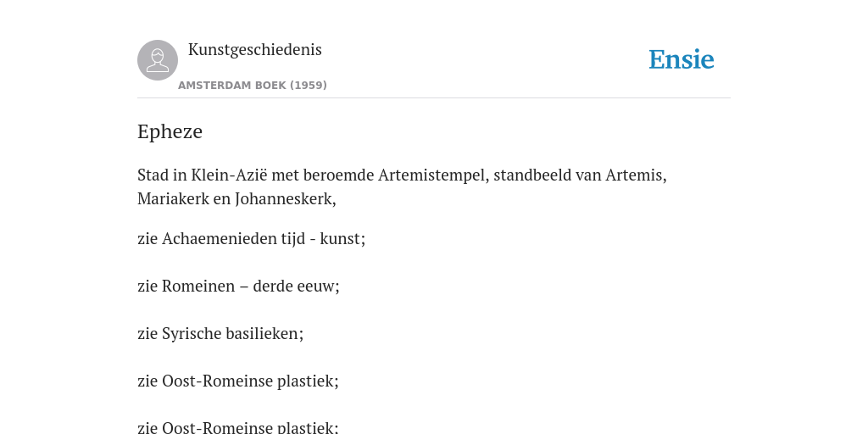The height and width of the screenshot is (434, 868).
Task: Click the word Romeinen
Action: point(198,287)
